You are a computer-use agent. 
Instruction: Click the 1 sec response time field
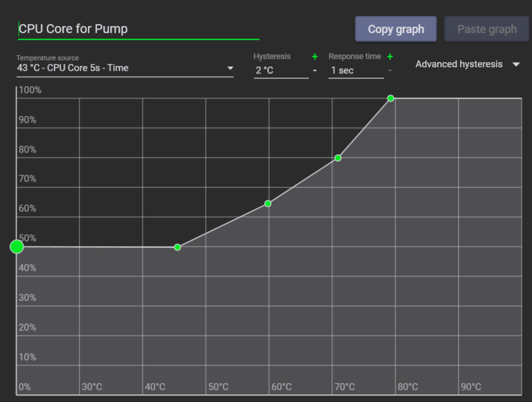click(356, 71)
